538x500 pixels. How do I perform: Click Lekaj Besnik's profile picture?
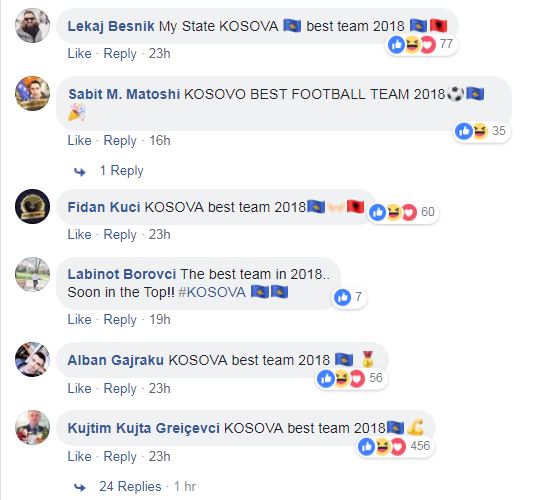point(33,26)
